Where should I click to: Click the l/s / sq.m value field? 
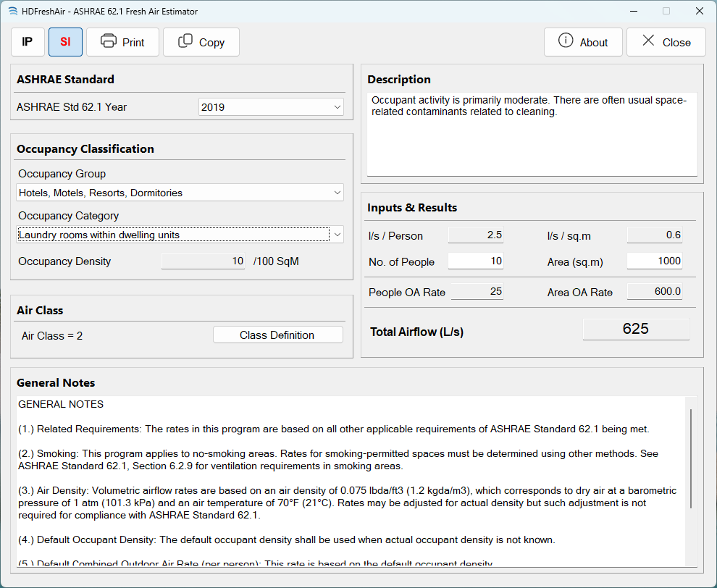655,235
